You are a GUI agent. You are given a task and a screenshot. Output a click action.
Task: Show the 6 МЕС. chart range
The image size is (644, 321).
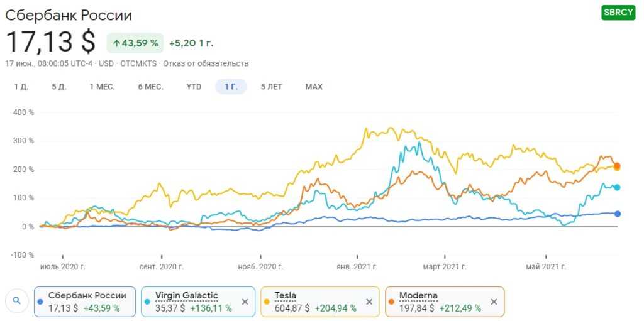pos(150,87)
